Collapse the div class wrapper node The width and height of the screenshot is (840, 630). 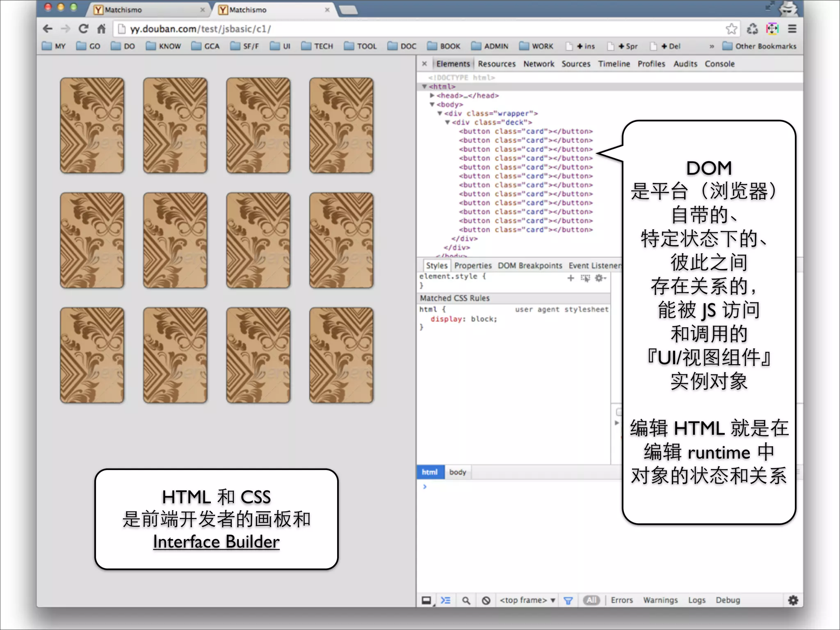(x=440, y=113)
